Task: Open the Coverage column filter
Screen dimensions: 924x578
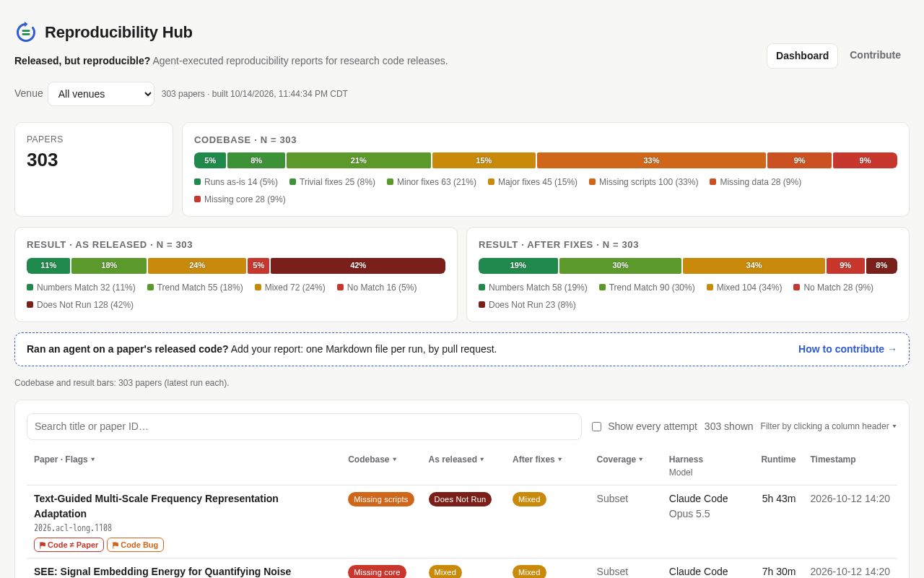Action: (x=620, y=460)
